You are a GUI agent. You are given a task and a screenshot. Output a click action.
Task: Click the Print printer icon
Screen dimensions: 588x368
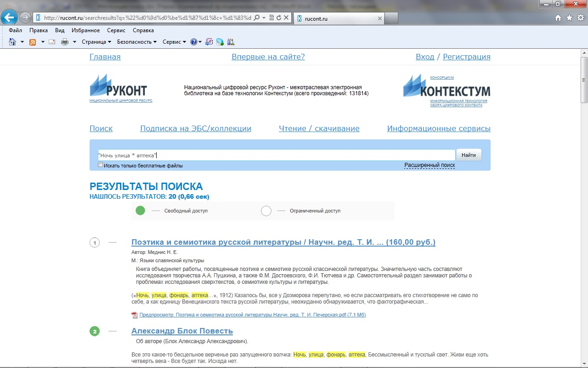[65, 42]
